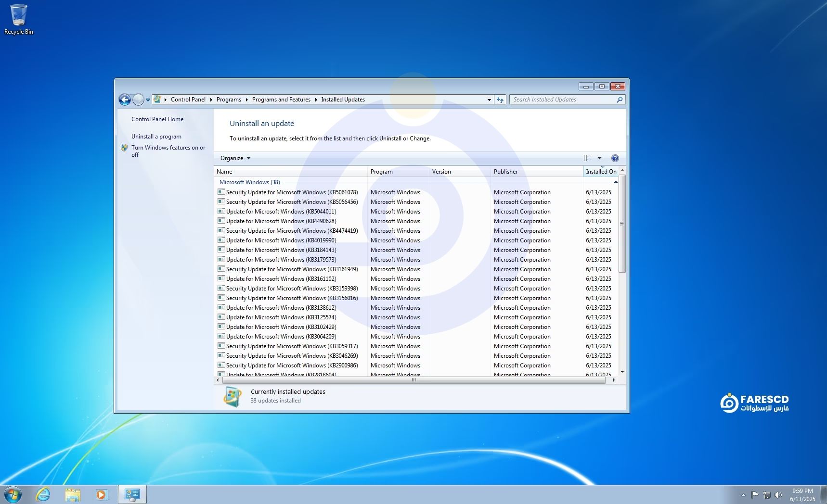The image size is (827, 504).
Task: Open the Recycle Bin desktop icon
Action: [x=18, y=19]
